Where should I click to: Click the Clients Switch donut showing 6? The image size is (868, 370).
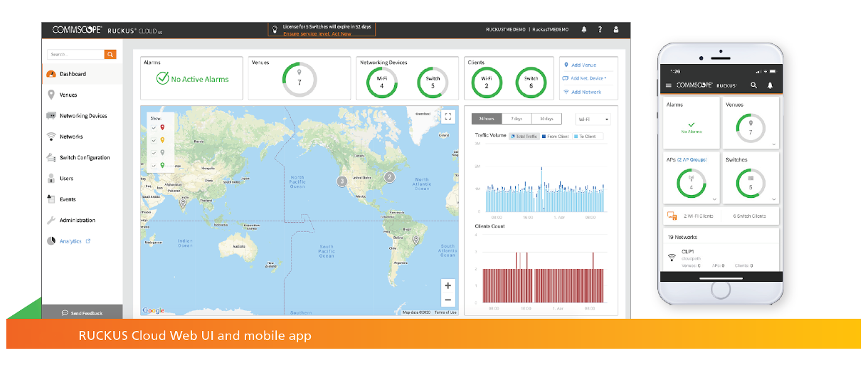[531, 83]
